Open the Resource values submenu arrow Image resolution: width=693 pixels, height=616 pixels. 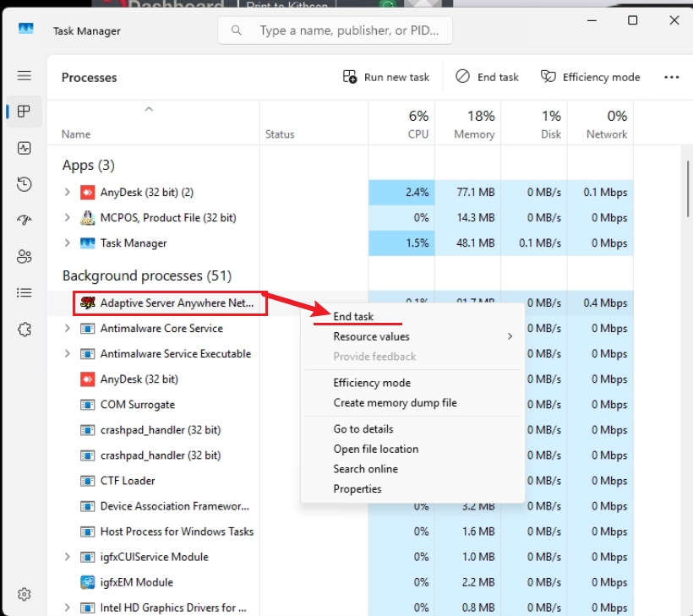coord(510,336)
